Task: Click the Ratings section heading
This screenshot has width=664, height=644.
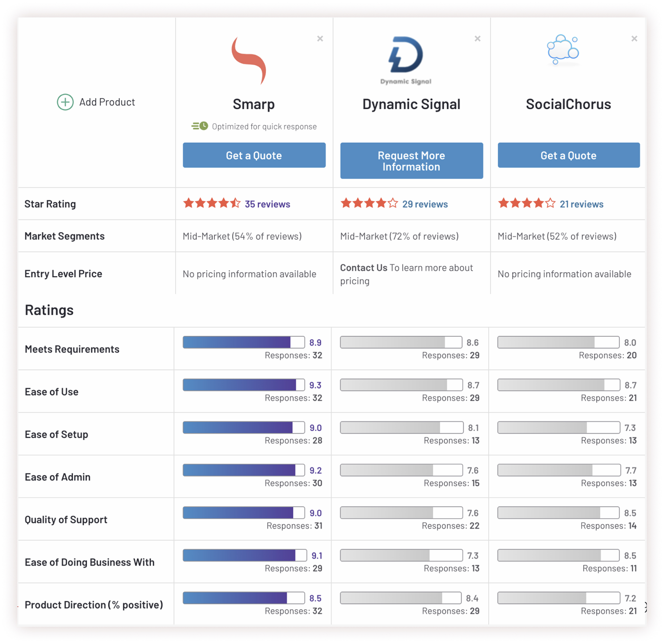Action: (x=49, y=310)
